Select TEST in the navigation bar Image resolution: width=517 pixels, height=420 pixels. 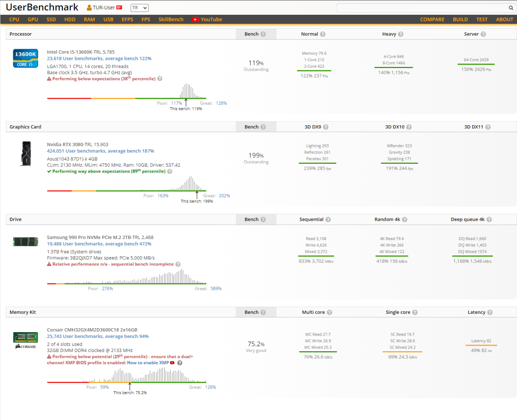pos(482,19)
